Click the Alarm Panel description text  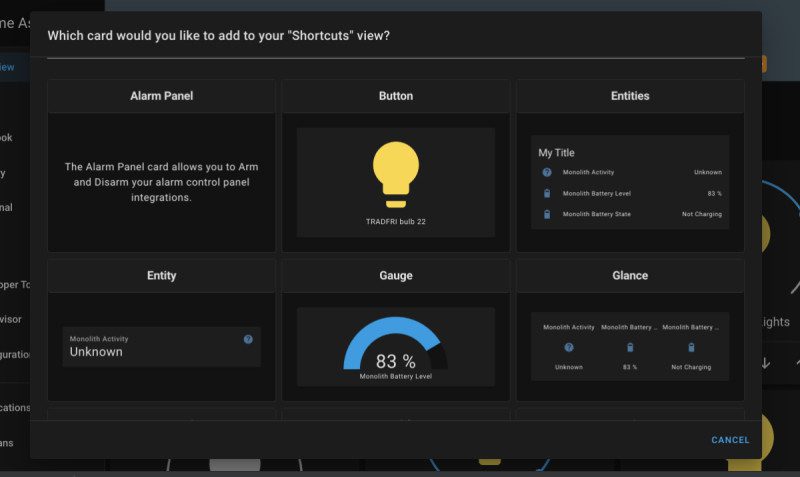161,182
